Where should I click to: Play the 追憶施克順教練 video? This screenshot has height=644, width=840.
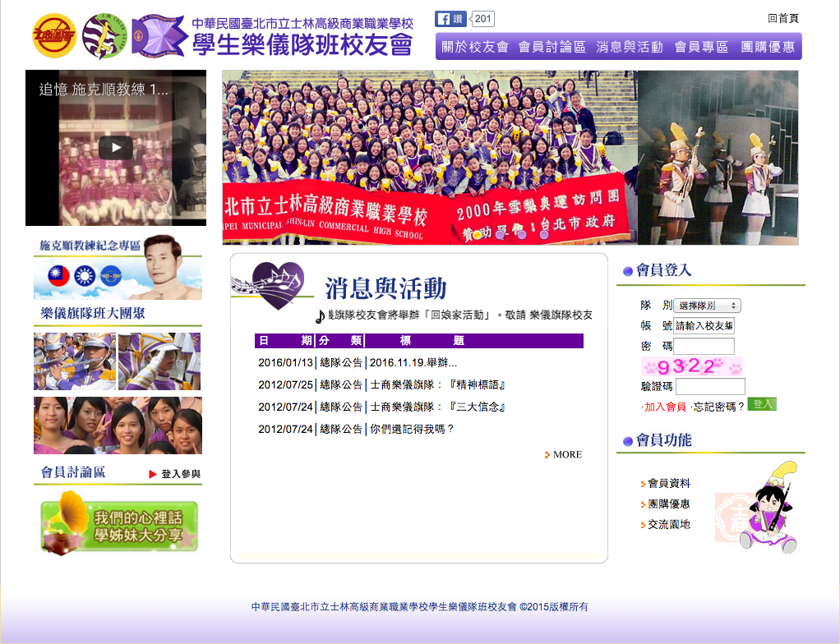(x=116, y=148)
